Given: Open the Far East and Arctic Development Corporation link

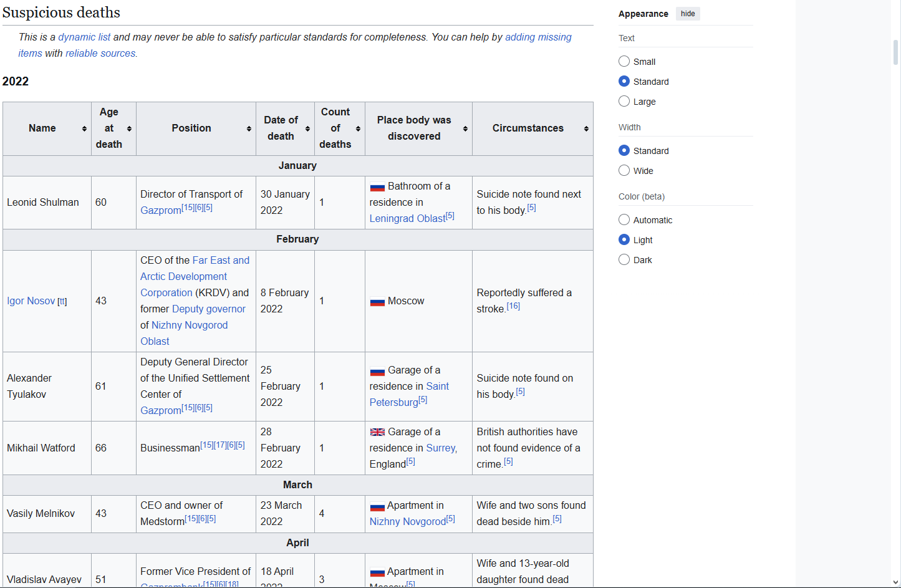Looking at the screenshot, I should [195, 276].
